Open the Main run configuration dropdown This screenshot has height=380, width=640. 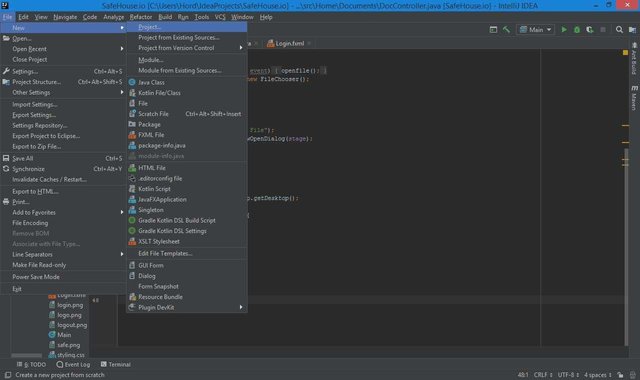click(x=536, y=29)
